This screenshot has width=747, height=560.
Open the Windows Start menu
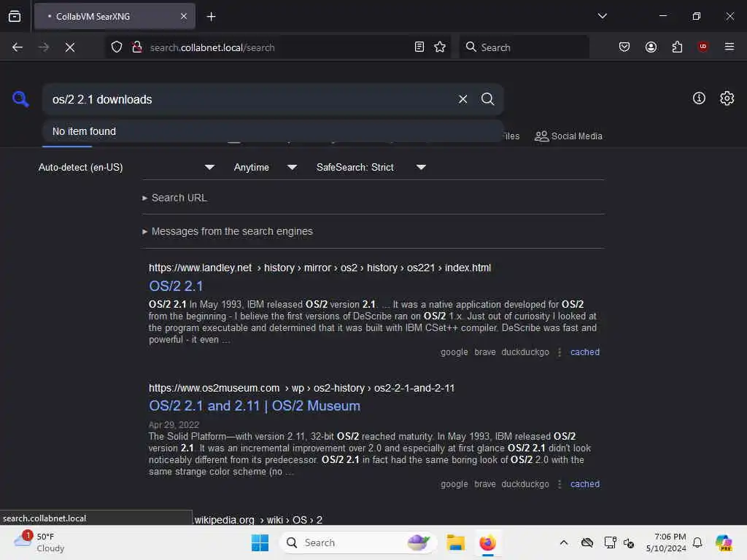point(260,542)
